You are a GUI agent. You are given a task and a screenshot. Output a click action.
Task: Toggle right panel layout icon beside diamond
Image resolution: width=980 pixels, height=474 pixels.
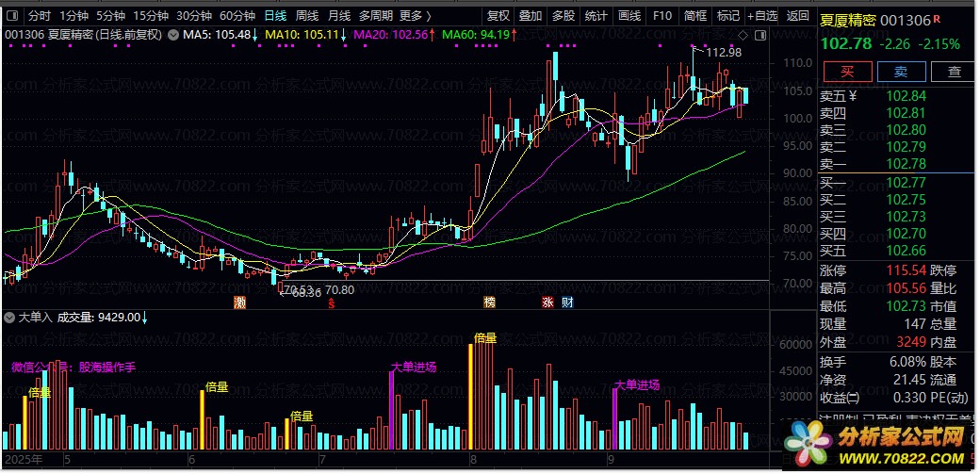point(759,36)
